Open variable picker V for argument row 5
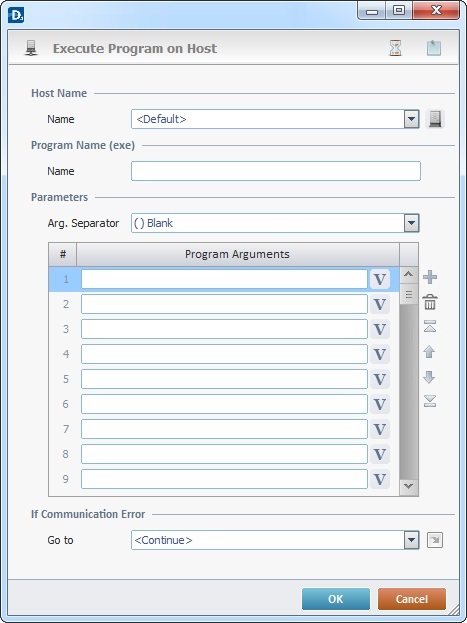467x623 pixels. pyautogui.click(x=380, y=379)
